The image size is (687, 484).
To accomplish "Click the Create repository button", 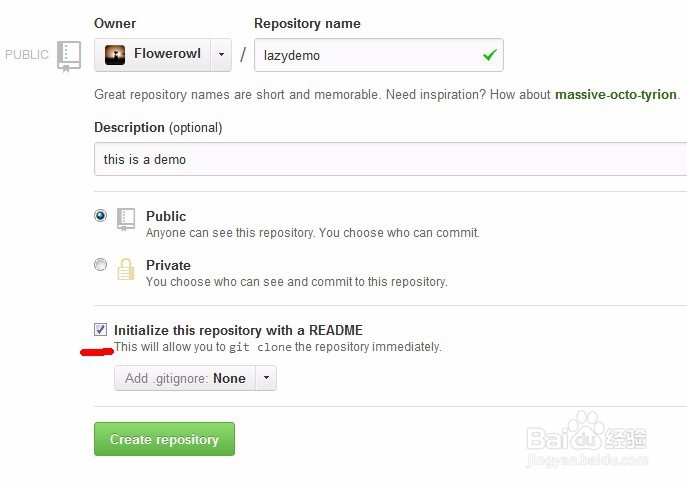I will [164, 439].
